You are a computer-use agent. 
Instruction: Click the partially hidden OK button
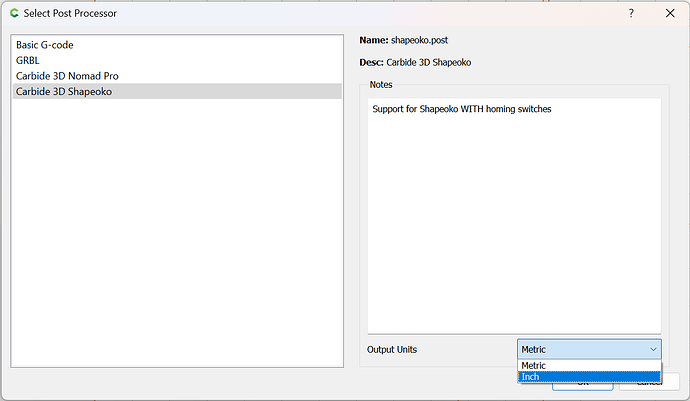pos(583,386)
